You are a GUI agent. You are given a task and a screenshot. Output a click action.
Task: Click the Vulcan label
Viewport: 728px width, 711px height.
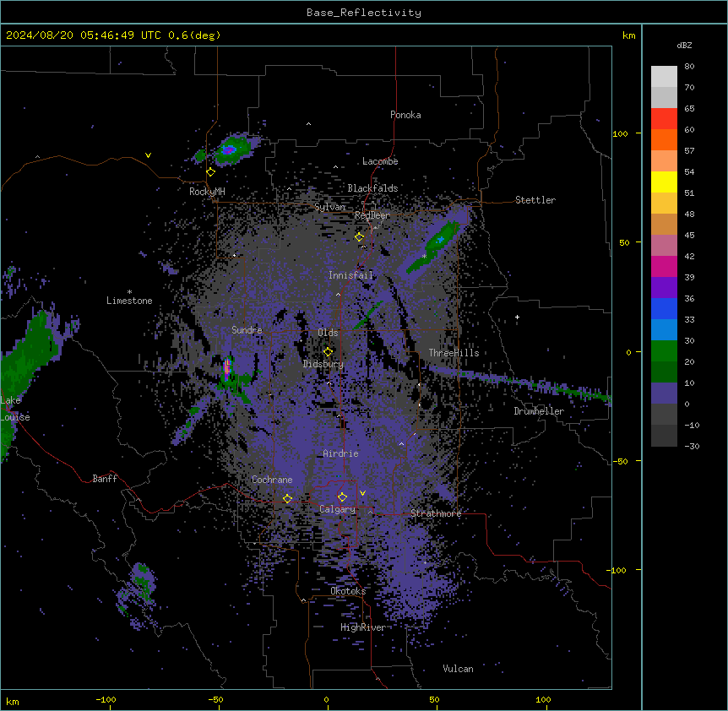pyautogui.click(x=459, y=669)
